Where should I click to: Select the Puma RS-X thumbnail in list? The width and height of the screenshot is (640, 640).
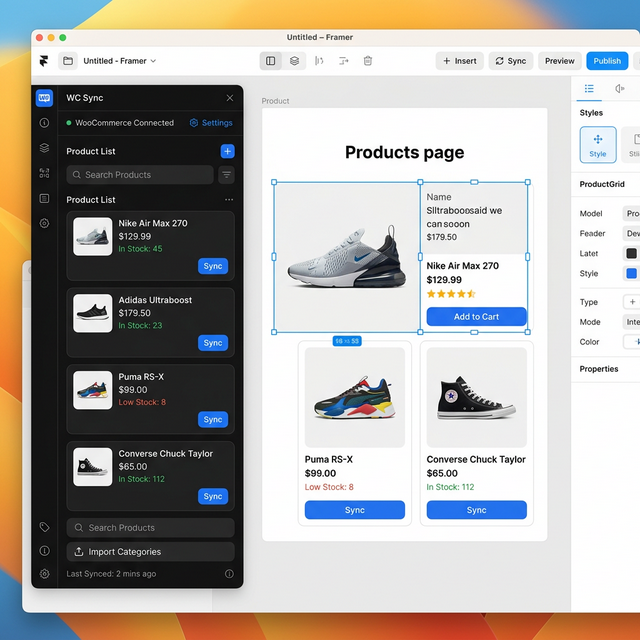[93, 390]
